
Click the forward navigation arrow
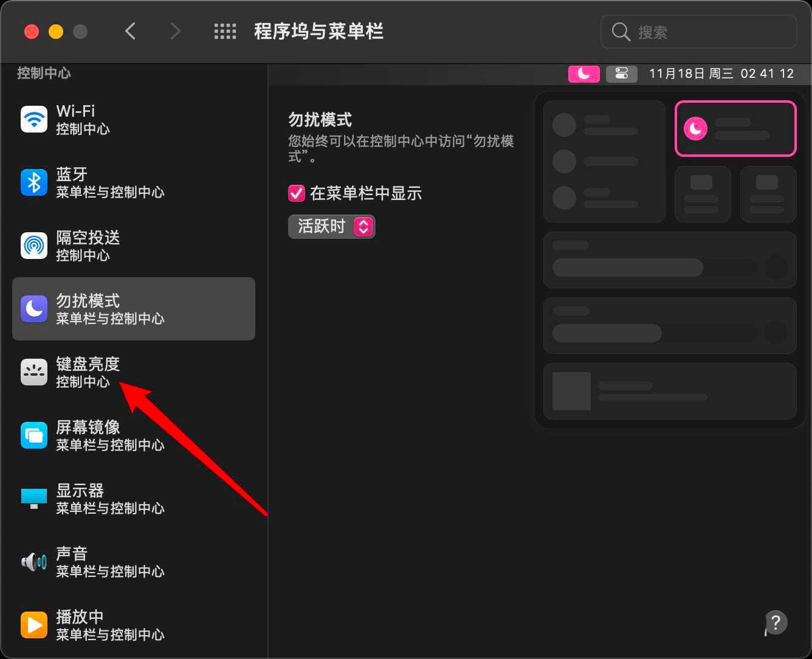[x=175, y=31]
